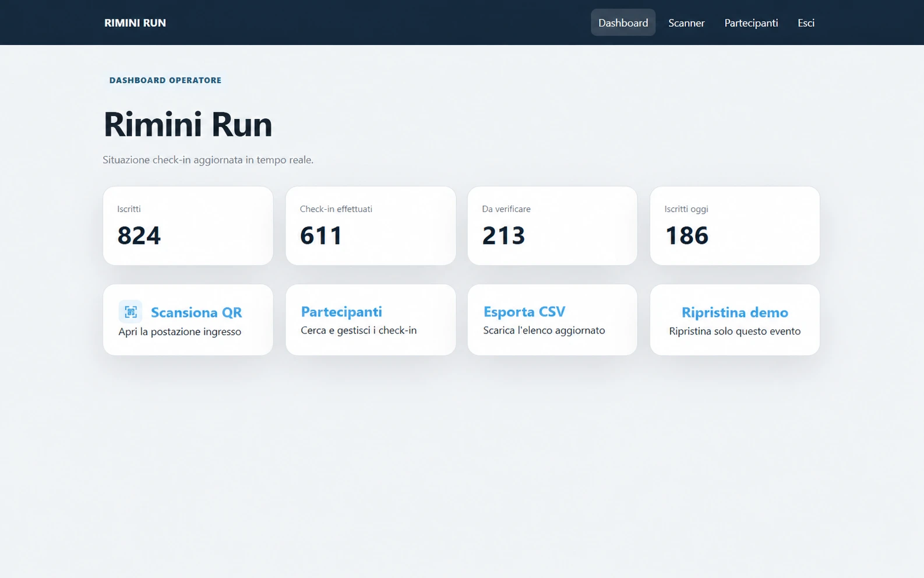
Task: Click the 'Apri la postazione ingresso' text
Action: click(179, 332)
